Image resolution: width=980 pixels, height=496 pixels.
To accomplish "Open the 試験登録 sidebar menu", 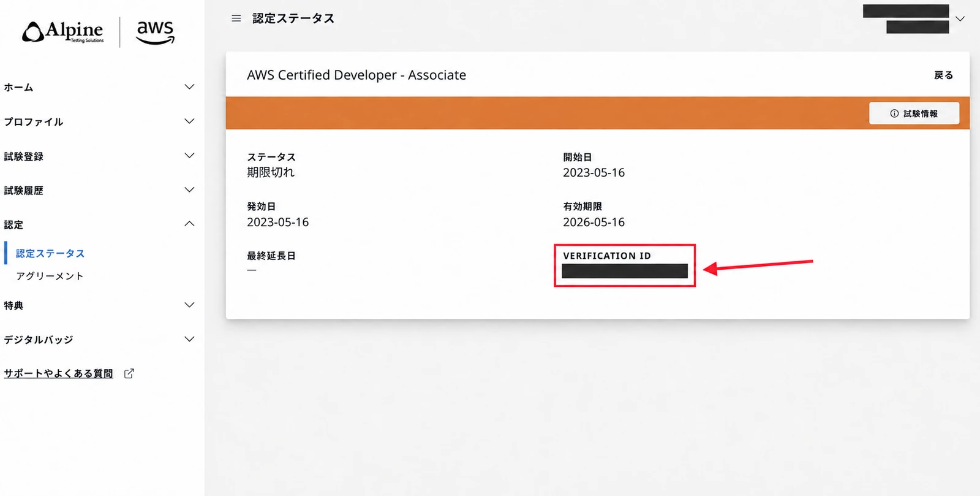I will point(23,156).
